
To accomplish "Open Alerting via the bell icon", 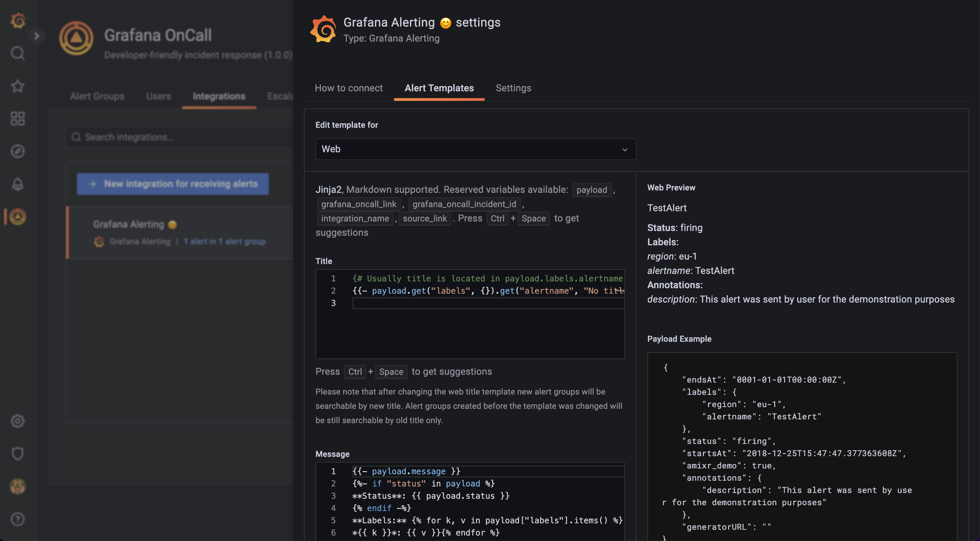I will pos(17,184).
